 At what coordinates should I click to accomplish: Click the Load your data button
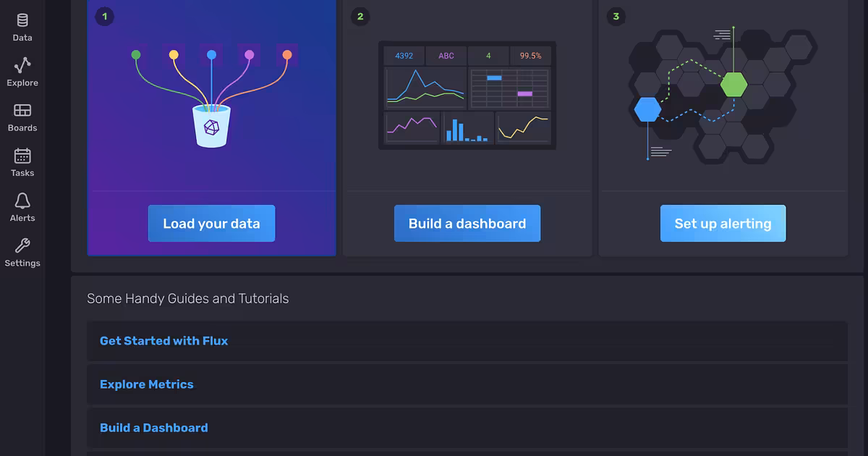click(211, 224)
